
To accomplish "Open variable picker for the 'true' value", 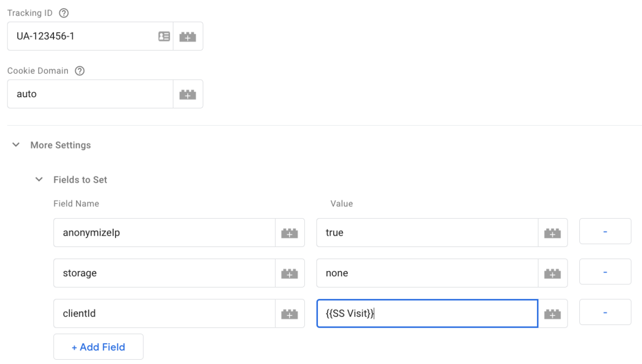I will click(x=552, y=233).
